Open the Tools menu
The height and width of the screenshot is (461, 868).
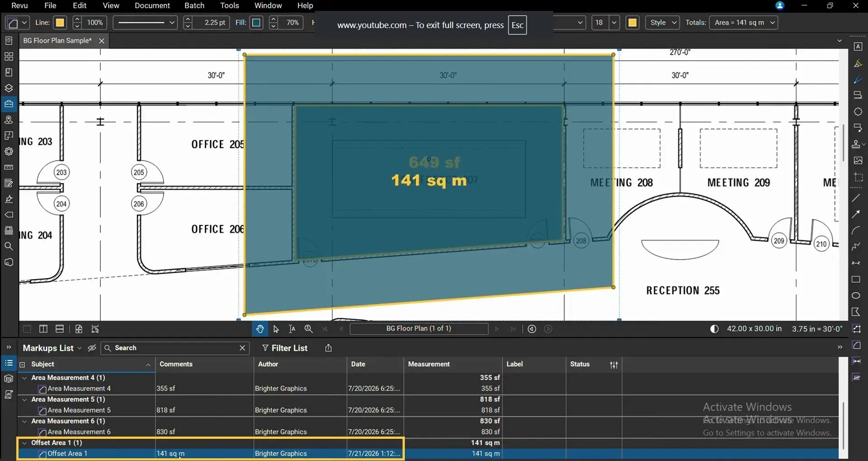click(x=229, y=5)
